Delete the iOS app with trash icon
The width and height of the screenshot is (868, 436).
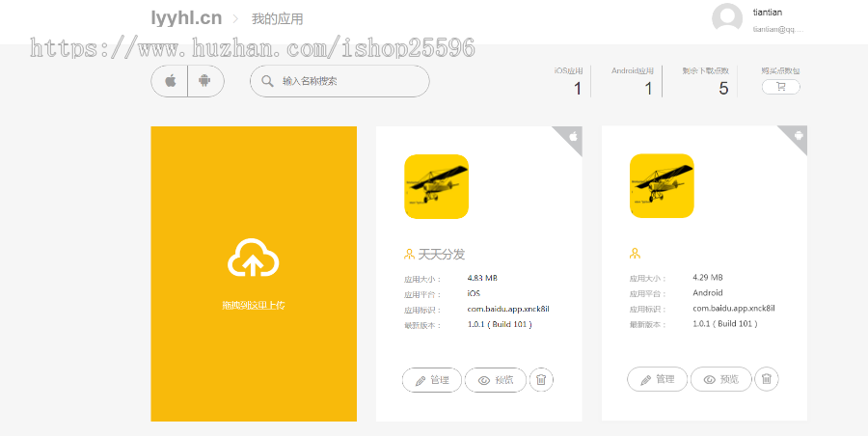pyautogui.click(x=541, y=380)
